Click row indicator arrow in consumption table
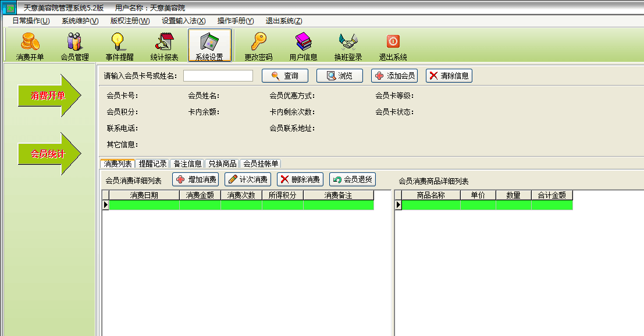644x336 pixels. (105, 205)
